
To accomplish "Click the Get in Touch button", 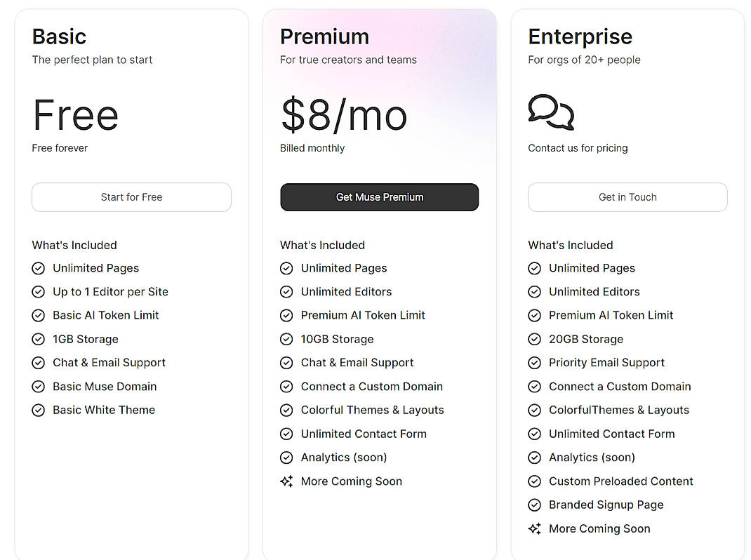I will click(x=627, y=197).
